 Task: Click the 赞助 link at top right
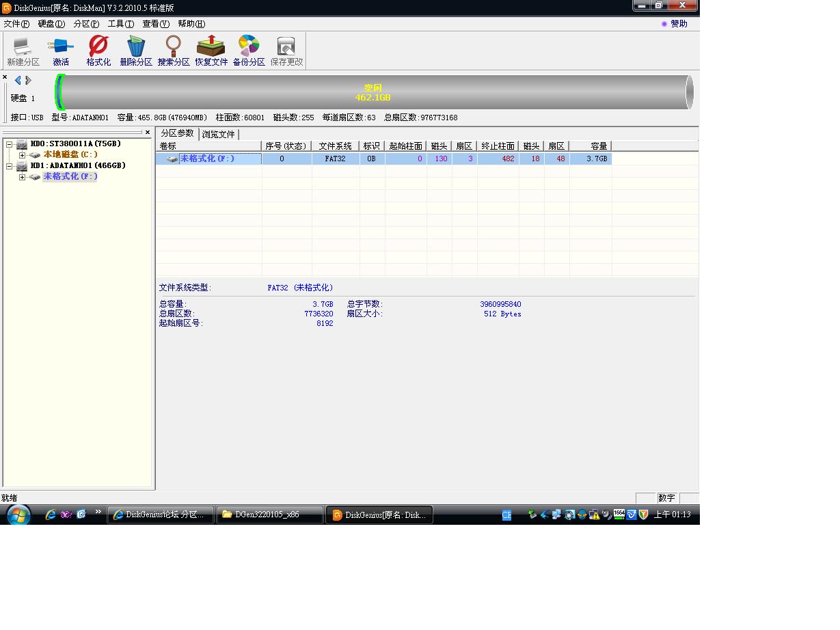[679, 24]
